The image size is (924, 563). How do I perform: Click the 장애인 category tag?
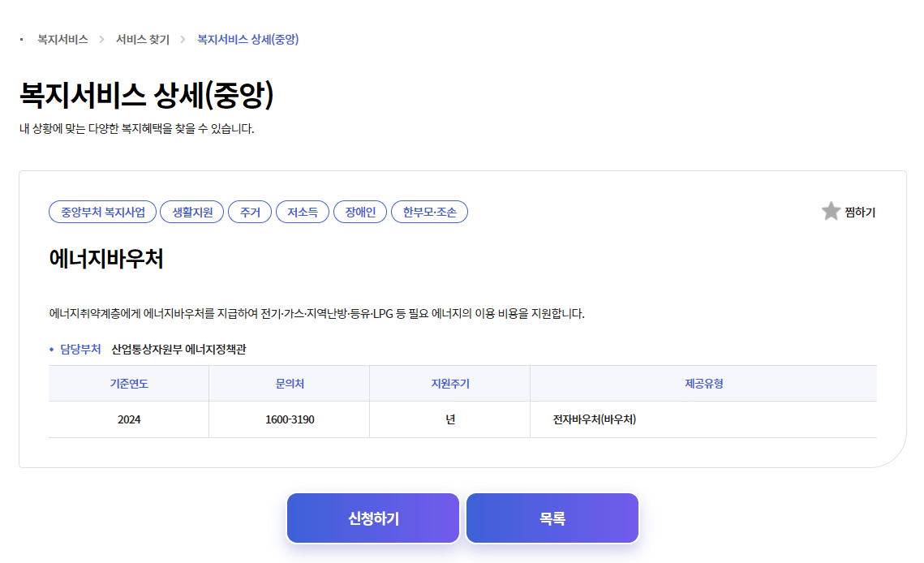click(359, 212)
